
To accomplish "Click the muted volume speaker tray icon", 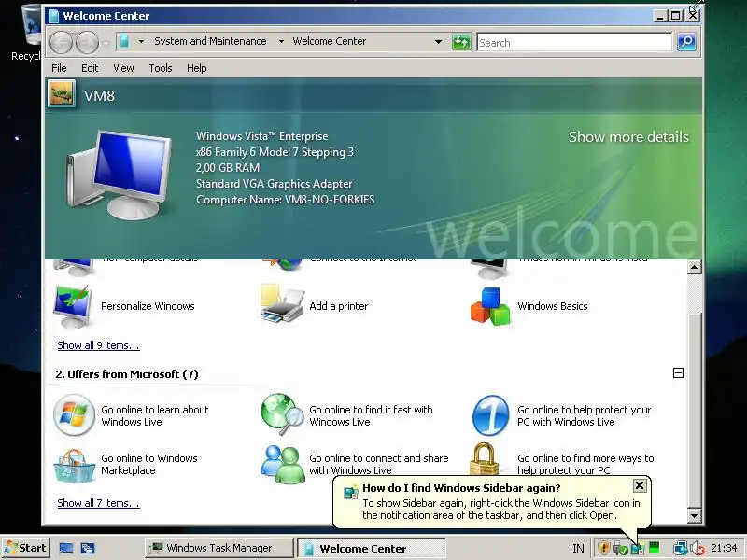I will click(698, 549).
